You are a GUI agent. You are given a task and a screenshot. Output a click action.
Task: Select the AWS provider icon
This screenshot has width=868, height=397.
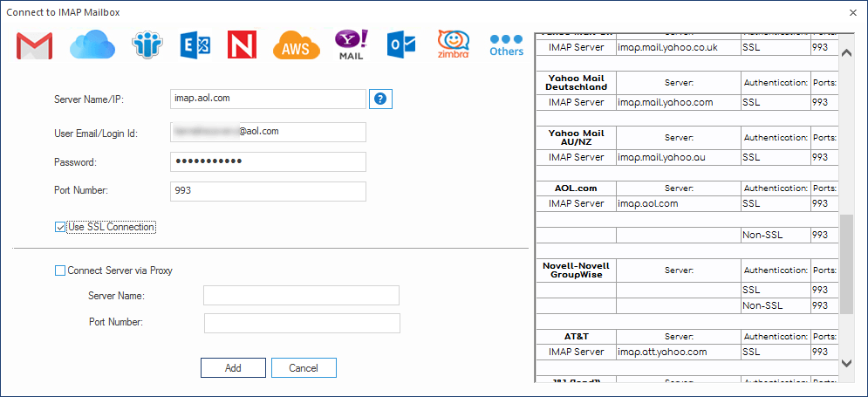coord(297,45)
